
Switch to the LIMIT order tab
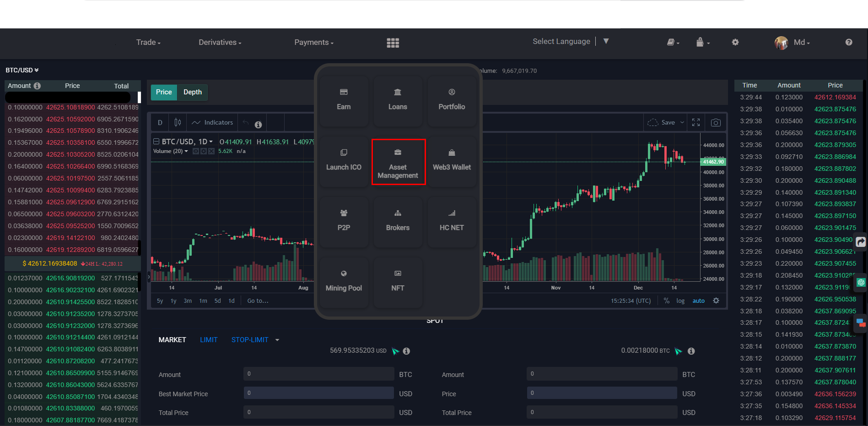tap(209, 339)
